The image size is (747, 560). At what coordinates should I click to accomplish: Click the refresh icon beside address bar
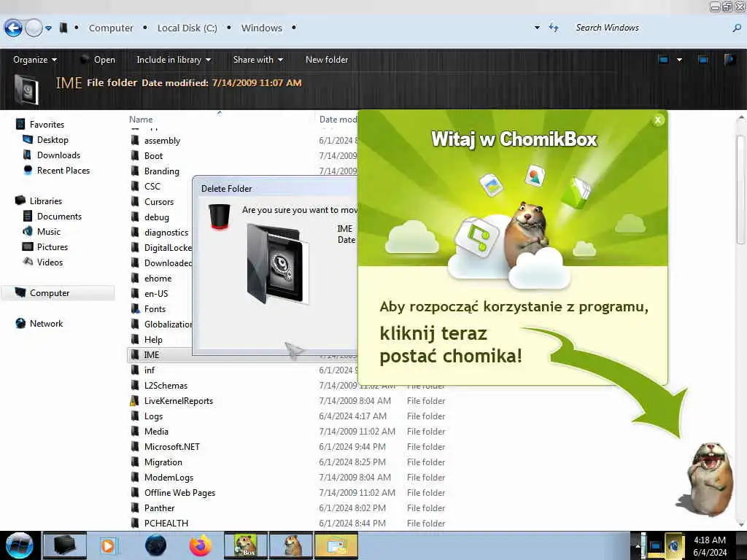[554, 28]
